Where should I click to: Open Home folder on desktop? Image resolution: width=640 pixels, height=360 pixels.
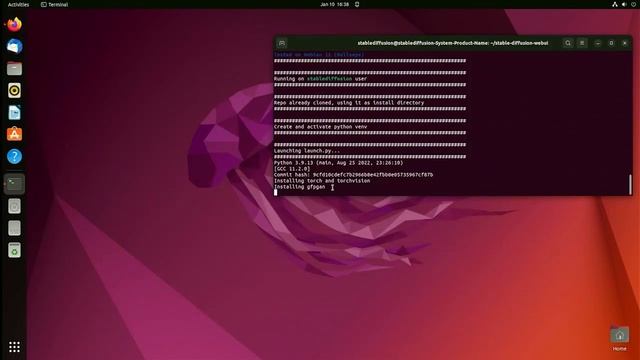click(620, 338)
